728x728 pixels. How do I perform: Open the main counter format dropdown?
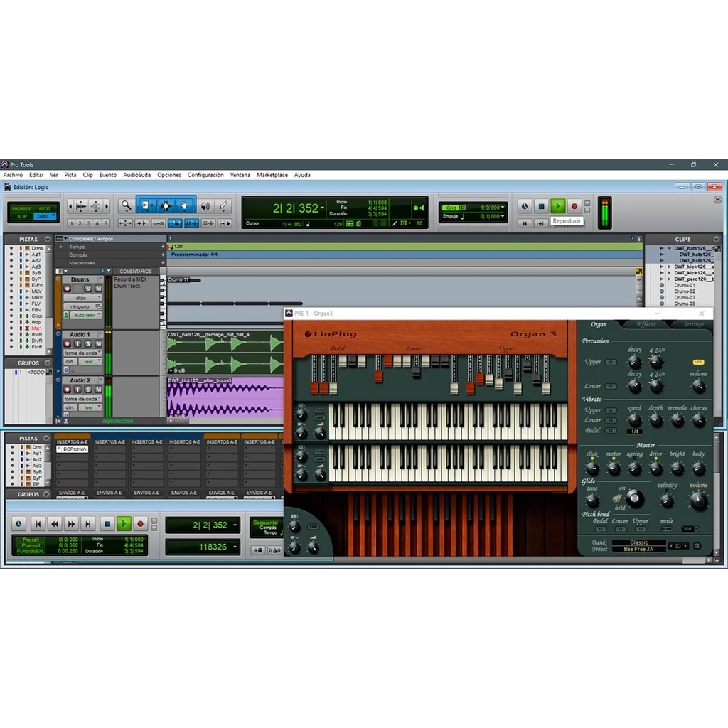click(x=323, y=208)
